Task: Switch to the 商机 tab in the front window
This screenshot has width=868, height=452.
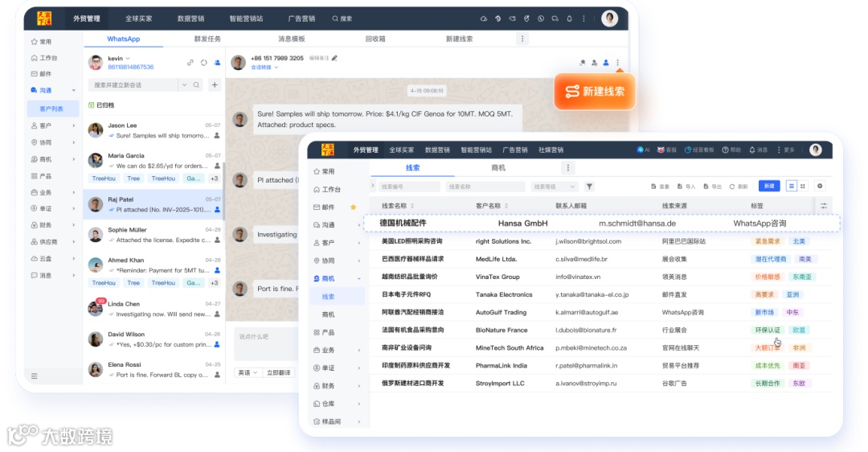Action: click(498, 168)
